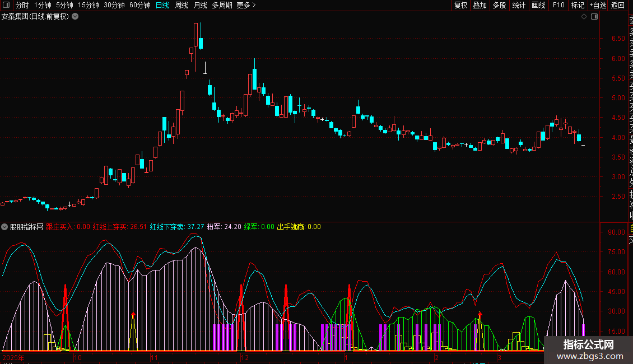The image size is (633, 364).
Task: Open the 多股 multi-stock view
Action: (499, 5)
